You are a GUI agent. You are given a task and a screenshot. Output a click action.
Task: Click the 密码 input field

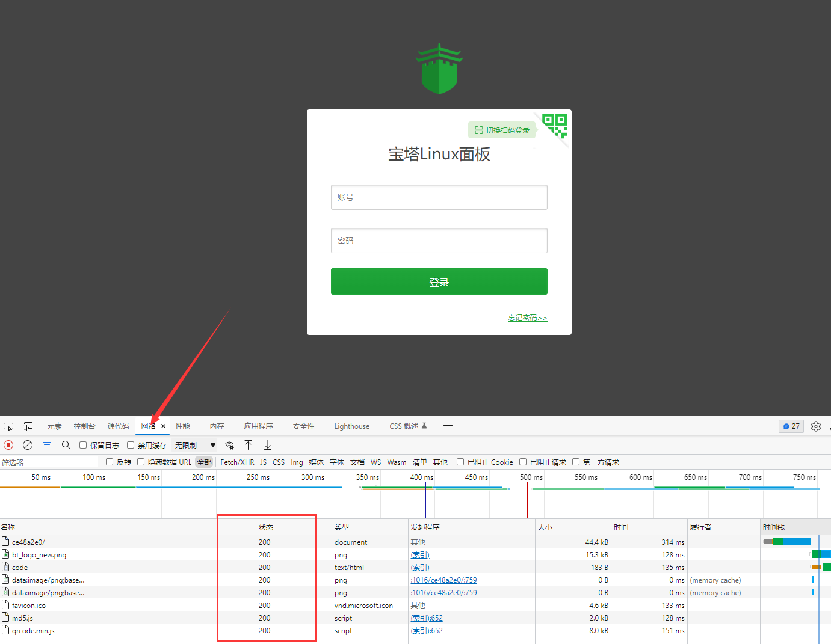[439, 241]
